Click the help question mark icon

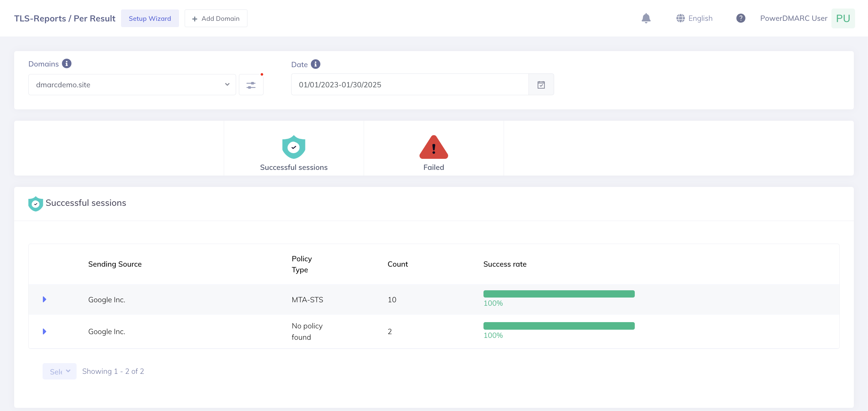[x=740, y=18]
